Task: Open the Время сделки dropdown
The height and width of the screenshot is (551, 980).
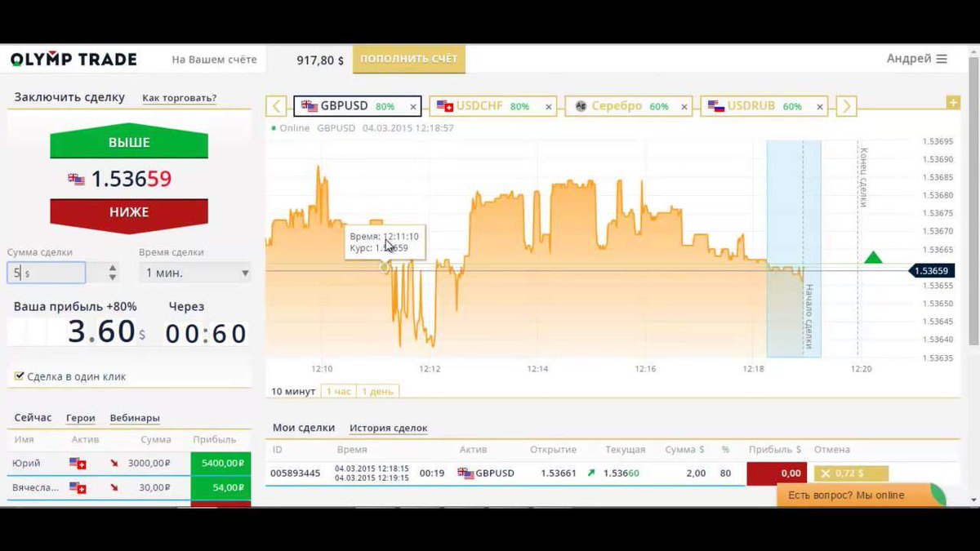Action: 194,273
